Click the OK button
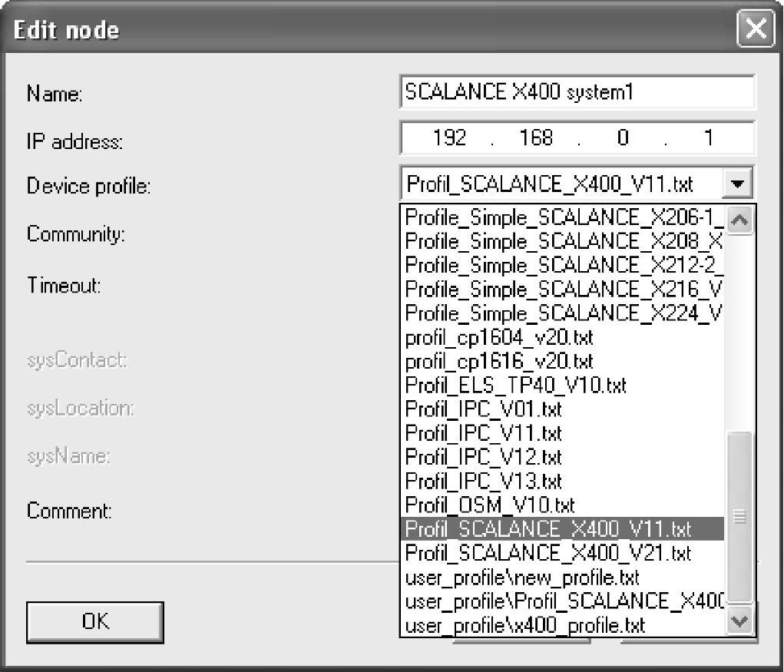The width and height of the screenshot is (784, 672). pos(95,622)
